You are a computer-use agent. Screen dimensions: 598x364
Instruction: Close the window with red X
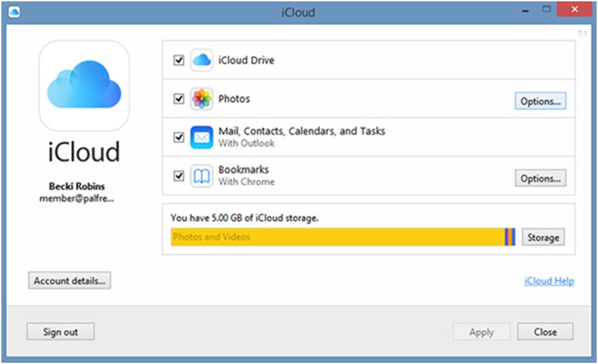pos(574,9)
